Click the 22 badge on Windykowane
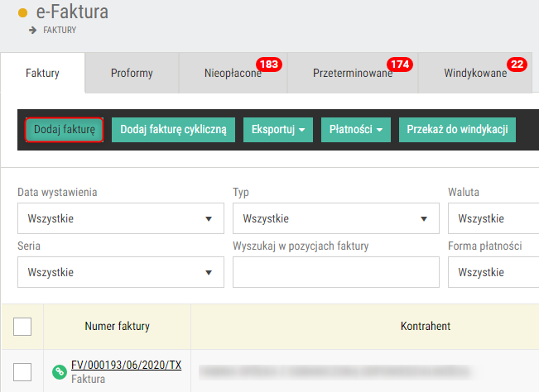Screen dimensions: 539x392 [517, 65]
